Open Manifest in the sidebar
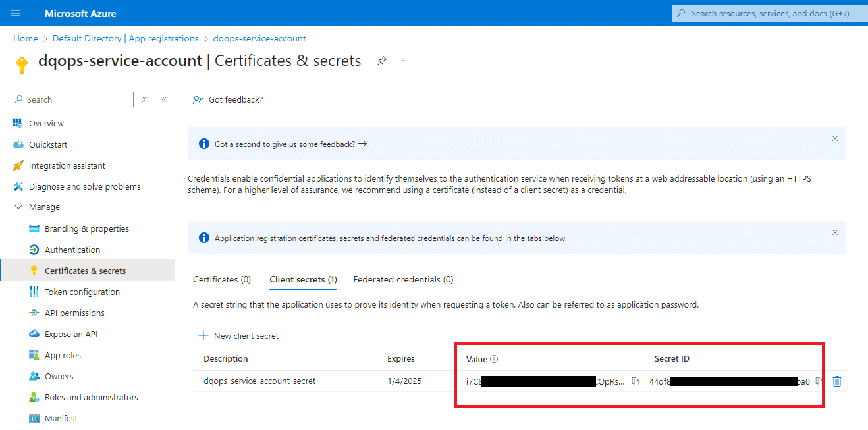The width and height of the screenshot is (868, 430). coord(61,418)
